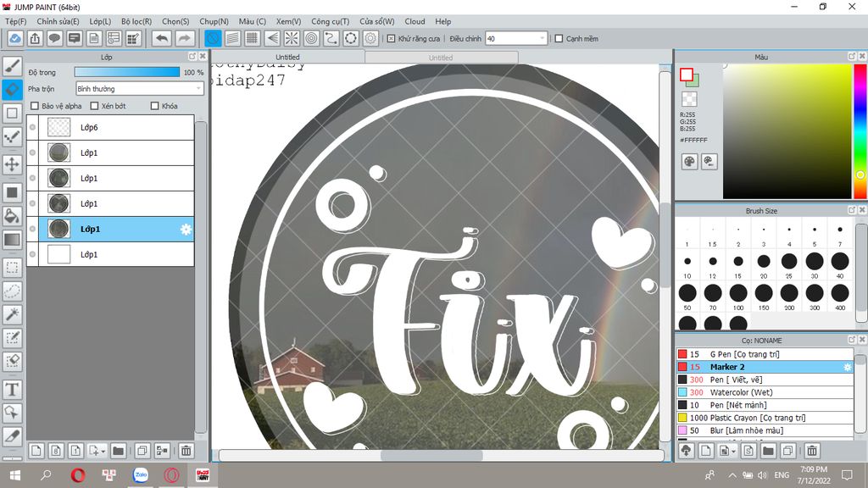Delete layer with the Lớp panel trash icon
Screen dimensions: 868x488
pos(186,451)
